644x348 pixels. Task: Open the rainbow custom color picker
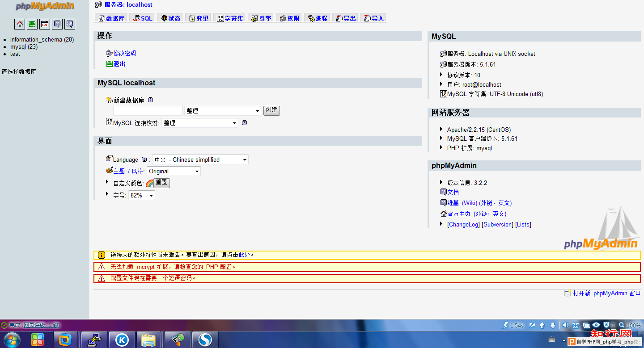(149, 183)
